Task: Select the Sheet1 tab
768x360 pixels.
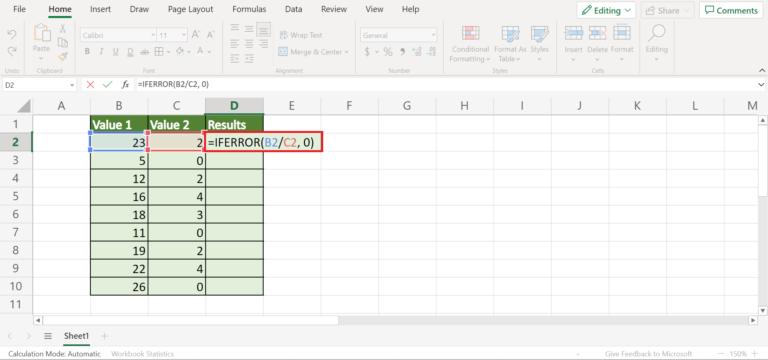Action: [x=76, y=336]
